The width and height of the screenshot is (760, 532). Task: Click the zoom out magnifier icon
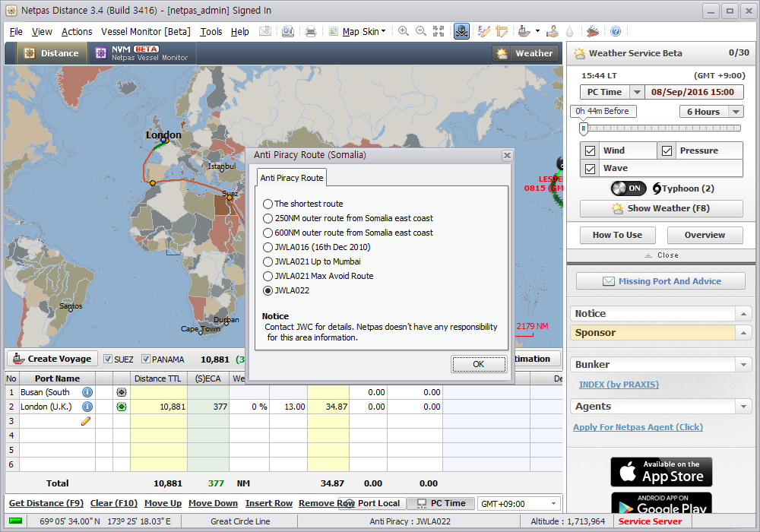421,31
